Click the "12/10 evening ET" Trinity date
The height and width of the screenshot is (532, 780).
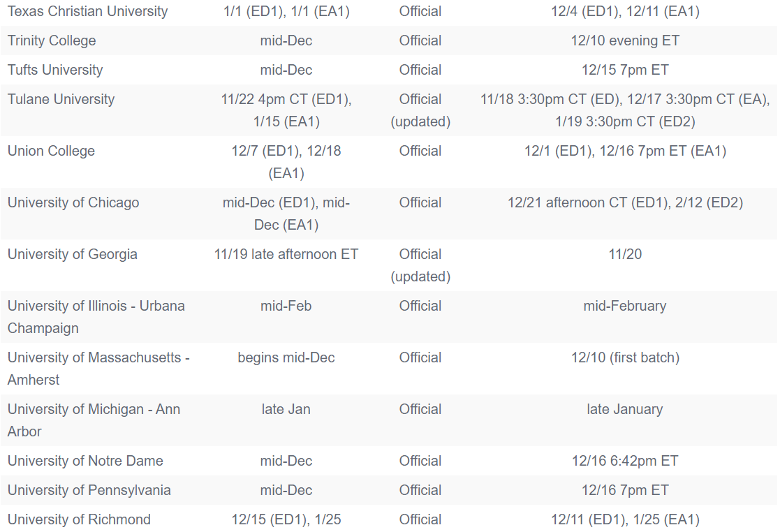click(625, 40)
